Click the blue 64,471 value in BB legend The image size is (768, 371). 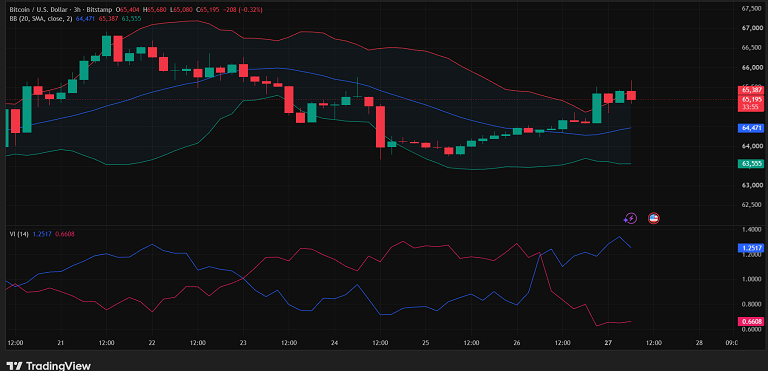click(85, 19)
